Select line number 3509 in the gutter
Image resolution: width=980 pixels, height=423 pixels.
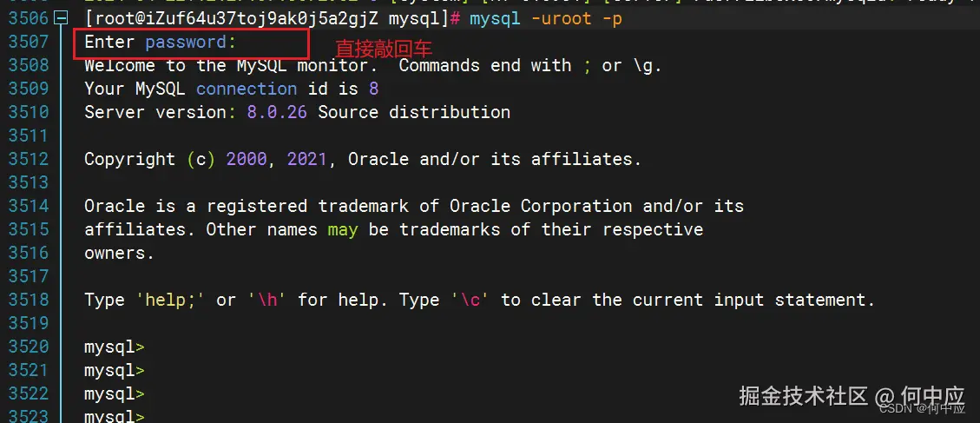[x=28, y=89]
